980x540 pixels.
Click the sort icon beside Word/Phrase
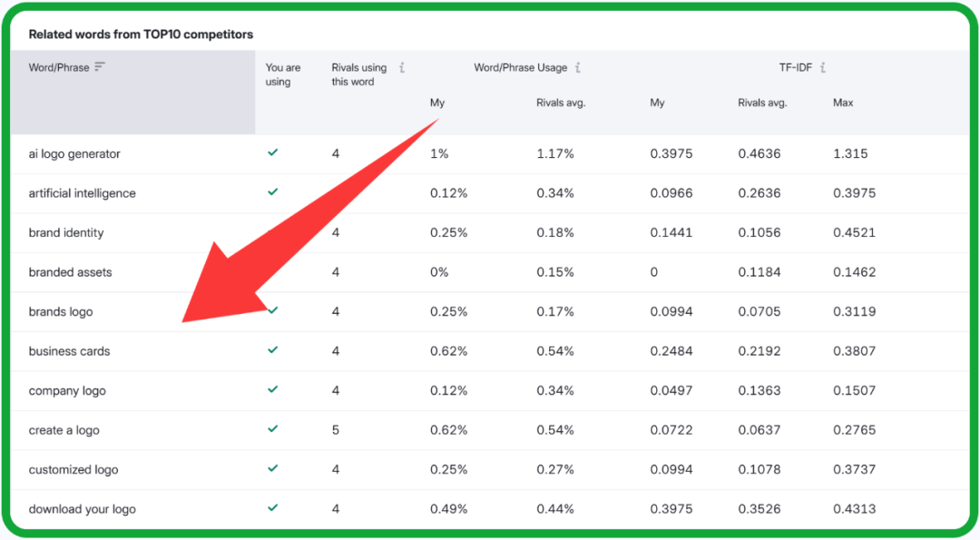point(100,67)
